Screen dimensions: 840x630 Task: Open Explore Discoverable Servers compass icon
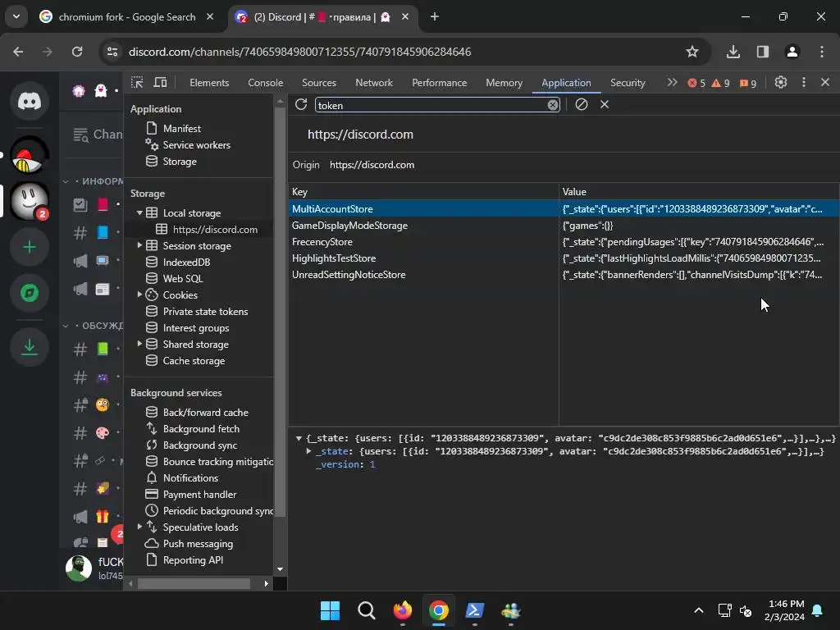point(30,293)
